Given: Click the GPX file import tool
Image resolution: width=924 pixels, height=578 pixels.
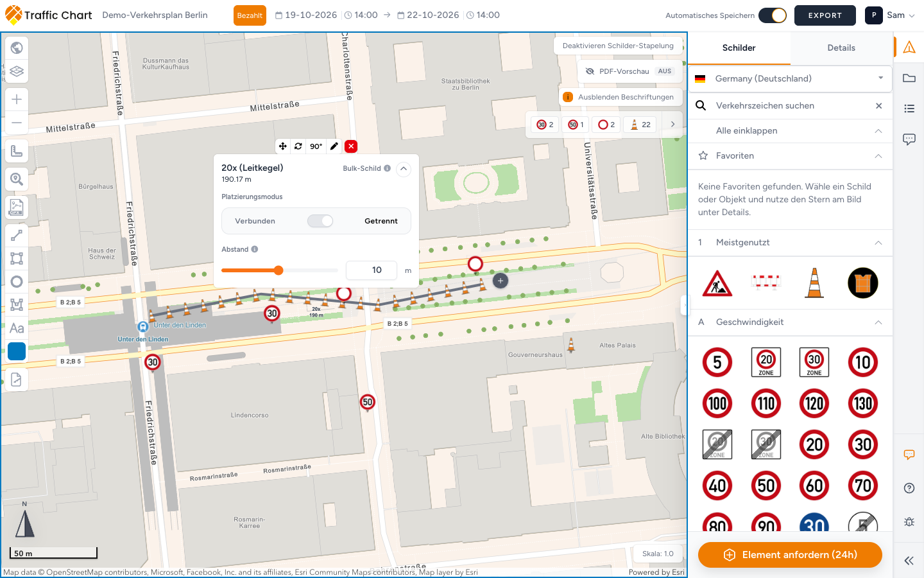Looking at the screenshot, I should coord(17,207).
